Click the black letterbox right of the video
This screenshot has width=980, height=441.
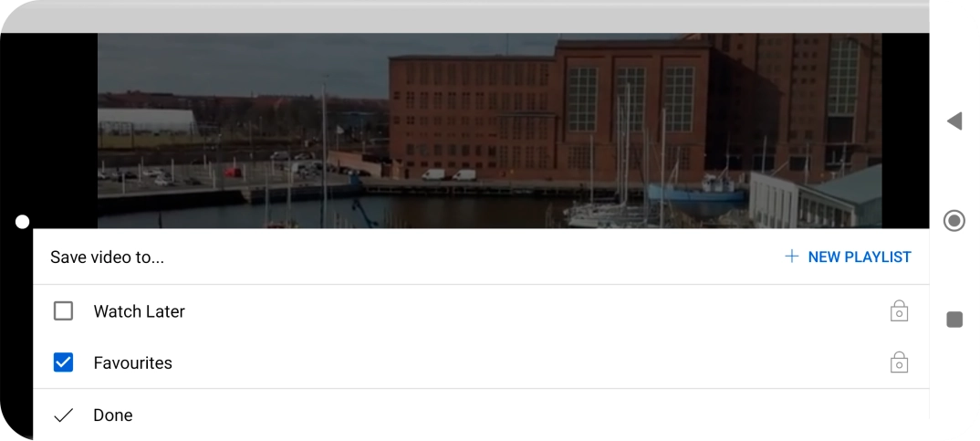pos(905,131)
